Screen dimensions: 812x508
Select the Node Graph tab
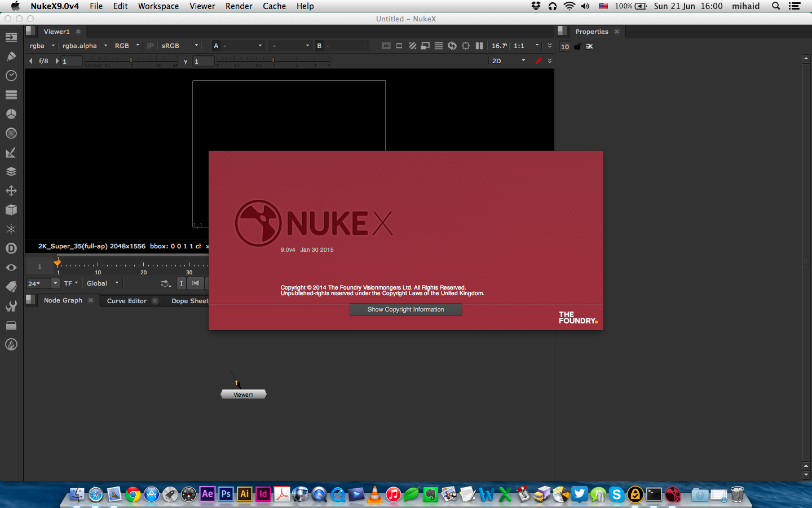(63, 300)
